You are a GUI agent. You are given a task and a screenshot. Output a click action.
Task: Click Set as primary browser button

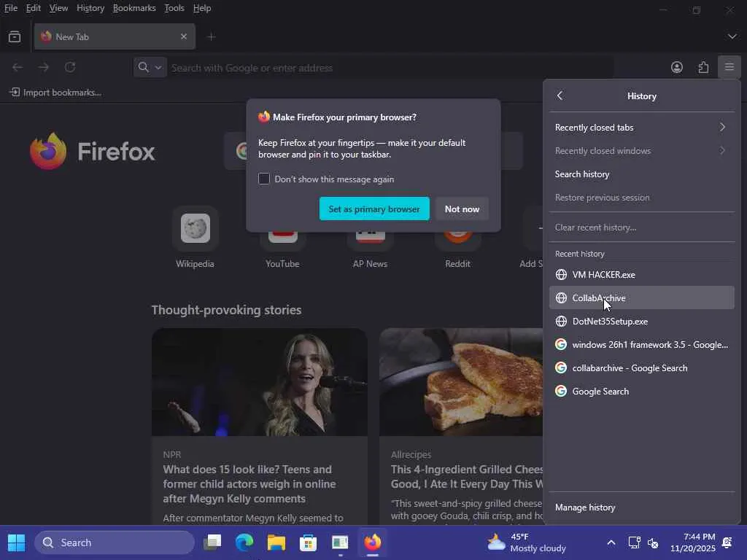click(x=374, y=209)
